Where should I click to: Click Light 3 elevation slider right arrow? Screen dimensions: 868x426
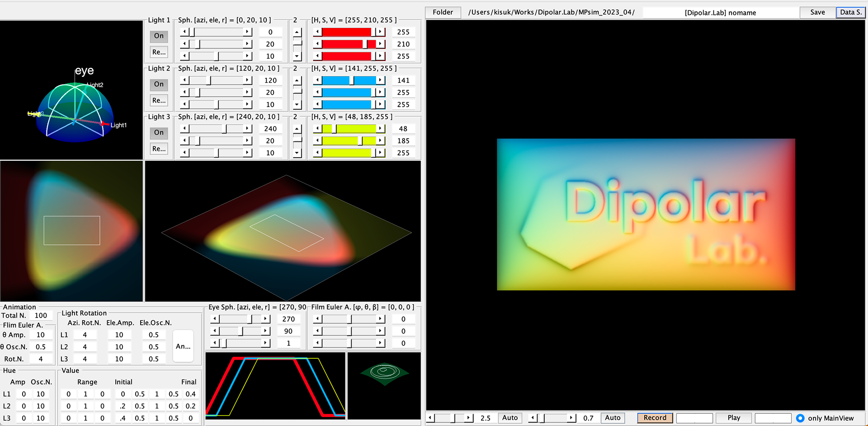click(247, 141)
